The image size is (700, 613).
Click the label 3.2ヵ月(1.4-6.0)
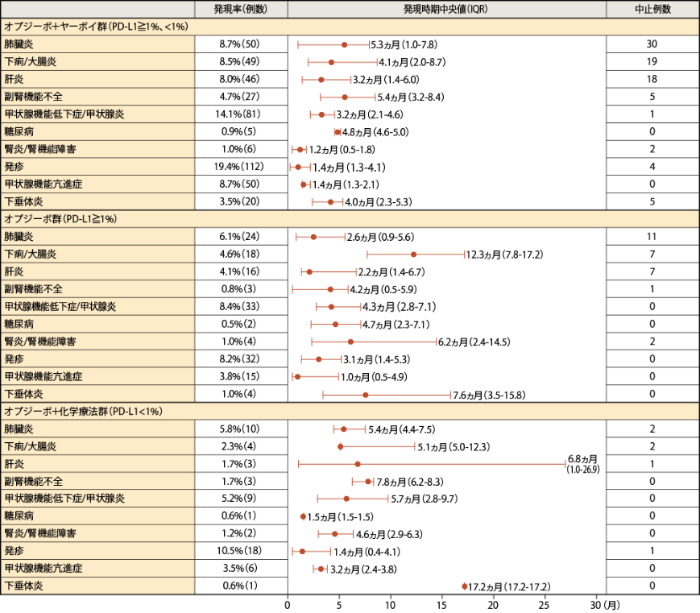386,80
